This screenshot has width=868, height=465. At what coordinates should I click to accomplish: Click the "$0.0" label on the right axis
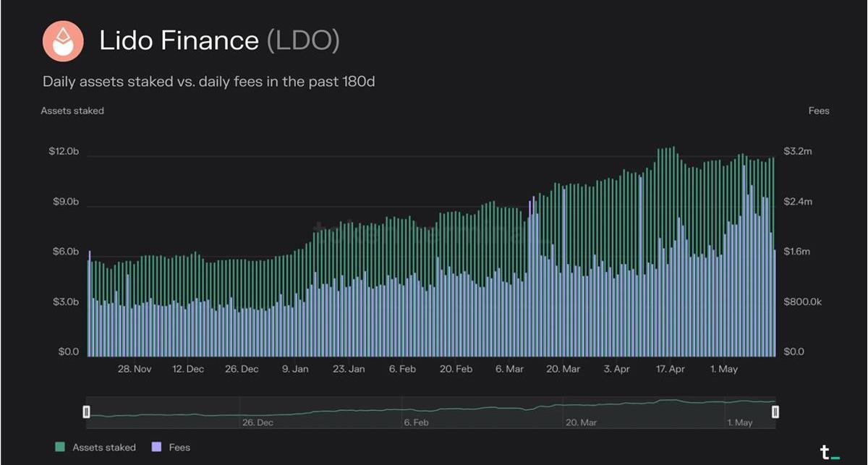tap(794, 351)
